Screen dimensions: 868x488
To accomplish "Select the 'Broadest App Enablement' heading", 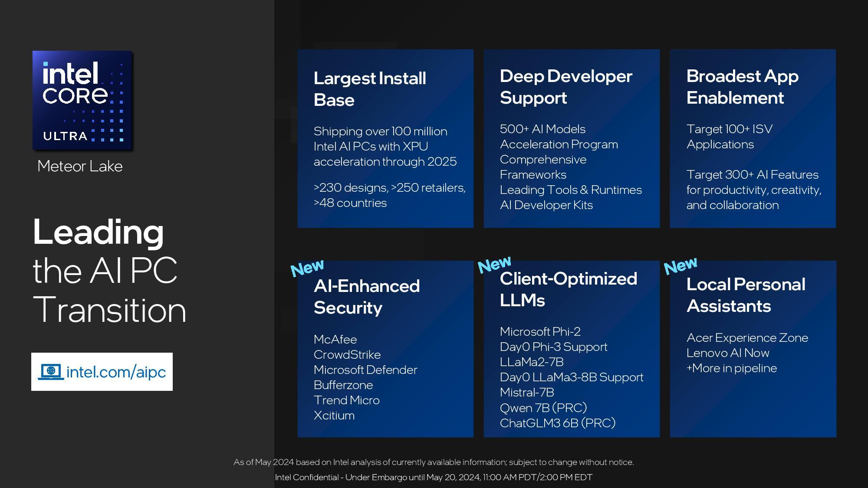I will click(x=742, y=87).
